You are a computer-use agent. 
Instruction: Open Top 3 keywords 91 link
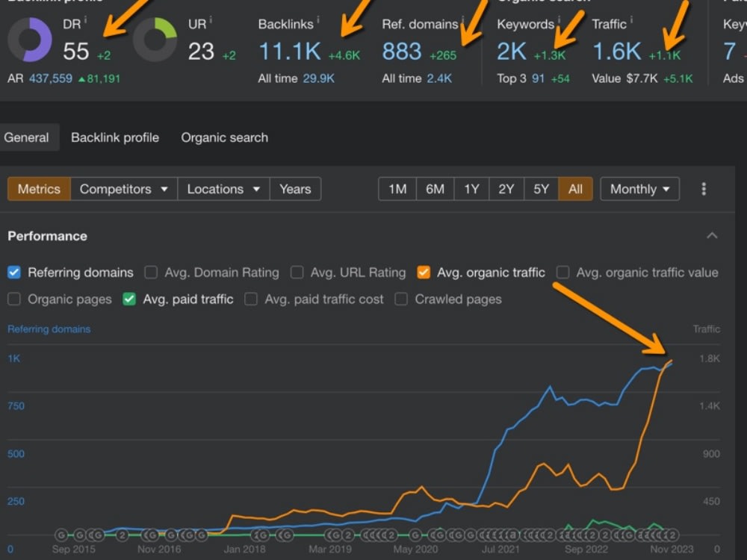538,78
